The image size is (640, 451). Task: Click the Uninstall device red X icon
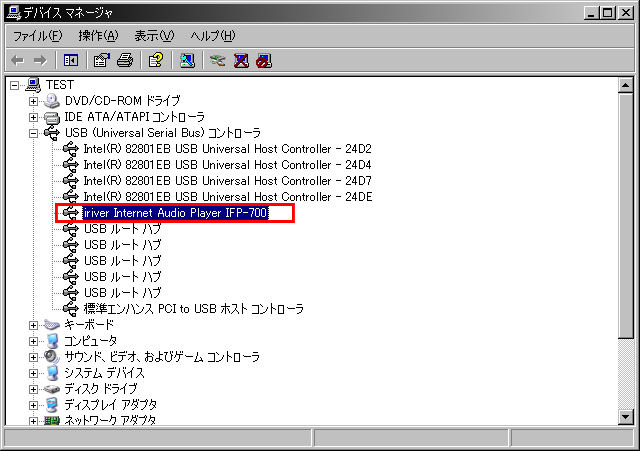point(241,61)
